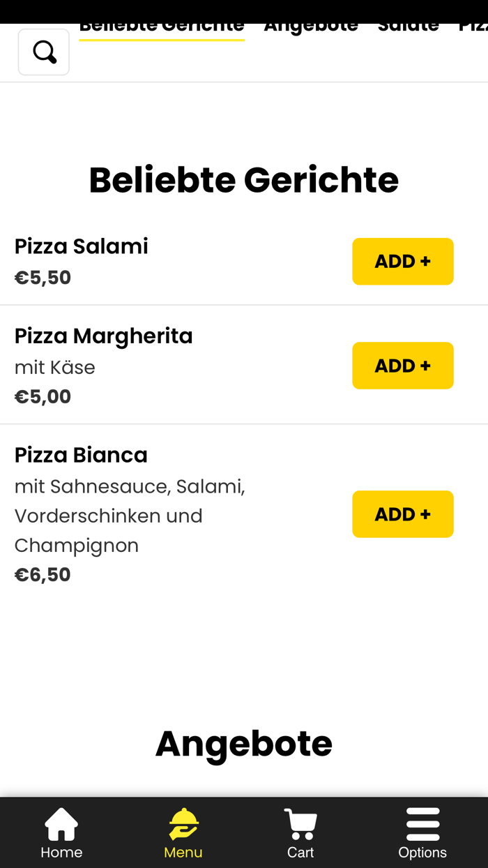The height and width of the screenshot is (868, 488).
Task: Select the Salate tab in the navigation
Action: 409,23
